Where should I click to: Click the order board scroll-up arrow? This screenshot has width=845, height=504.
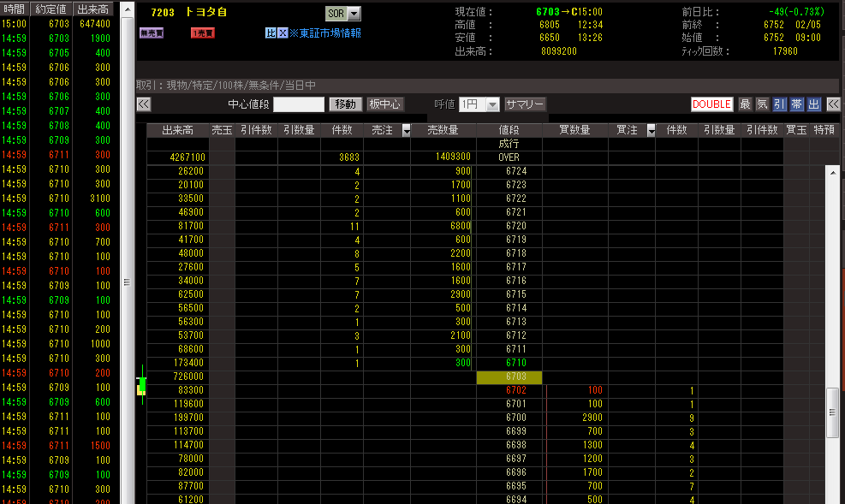coord(833,172)
